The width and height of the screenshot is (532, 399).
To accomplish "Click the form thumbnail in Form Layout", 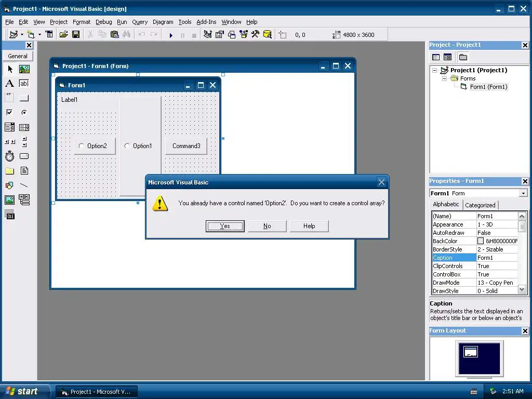I will pyautogui.click(x=471, y=352).
